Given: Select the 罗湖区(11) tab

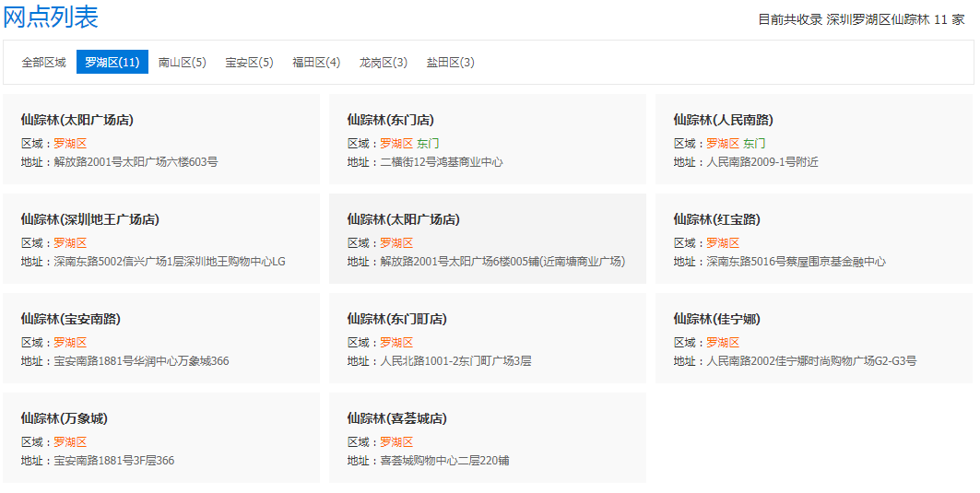Looking at the screenshot, I should (112, 63).
